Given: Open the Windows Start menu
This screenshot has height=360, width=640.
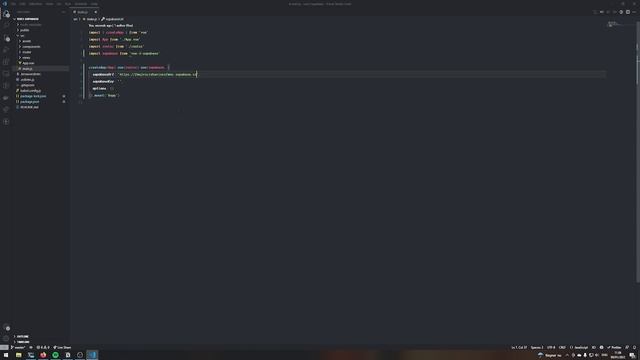Looking at the screenshot, I should [x=6, y=356].
